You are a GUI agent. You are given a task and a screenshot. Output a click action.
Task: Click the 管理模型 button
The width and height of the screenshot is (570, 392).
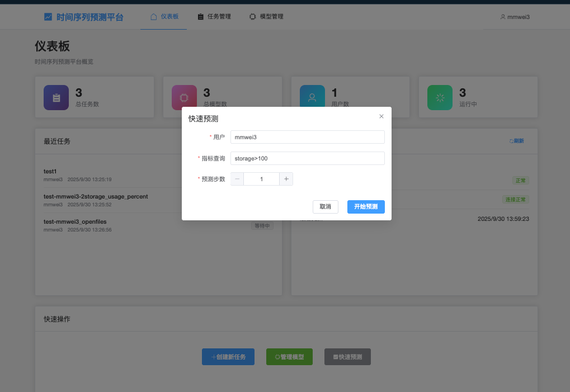[289, 357]
